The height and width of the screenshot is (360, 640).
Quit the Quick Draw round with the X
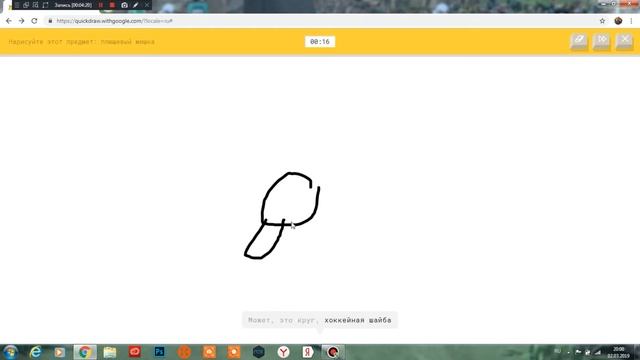[624, 42]
